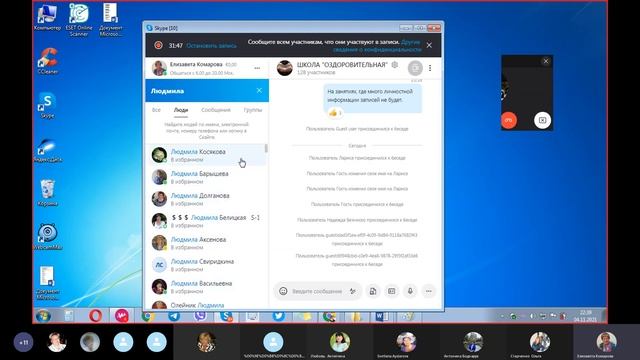Click the gray call button in chat header
The image size is (640, 360).
[x=415, y=68]
